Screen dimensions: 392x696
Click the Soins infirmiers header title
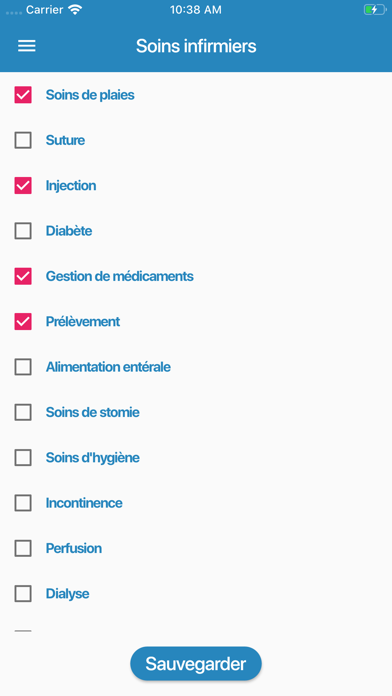[x=196, y=46]
